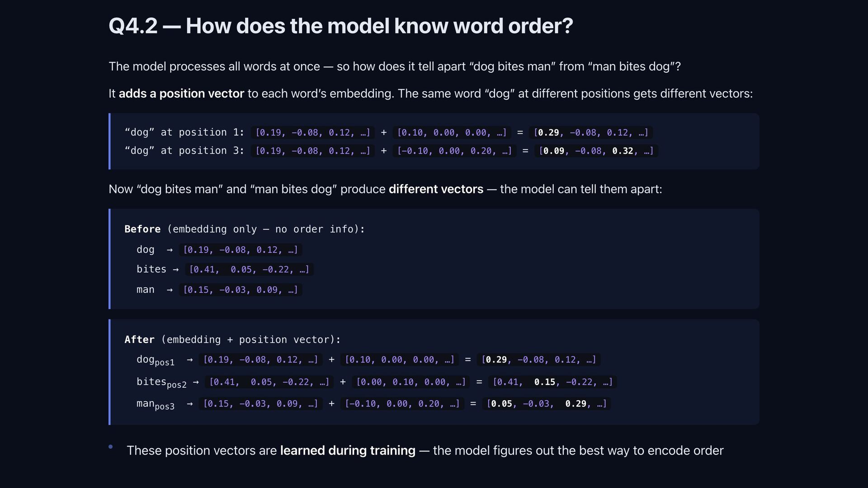868x488 pixels.
Task: Click the bites result vector containing 0.15
Action: click(x=552, y=382)
